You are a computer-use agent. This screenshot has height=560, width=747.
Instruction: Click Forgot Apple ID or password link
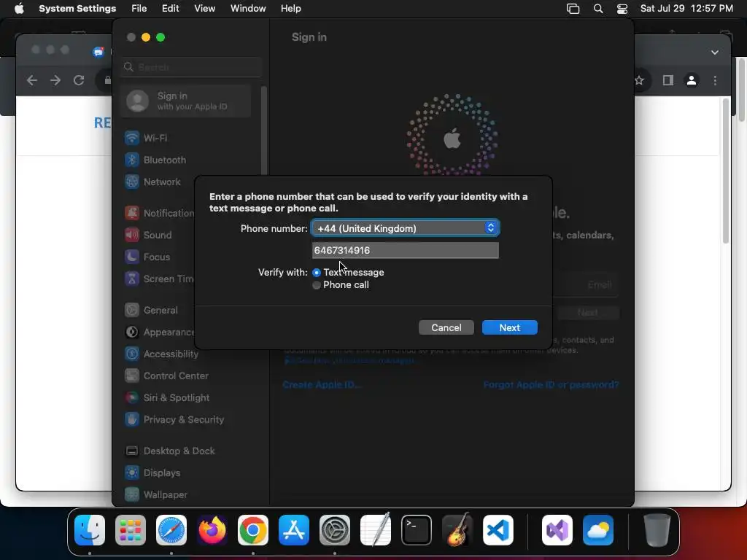(551, 385)
